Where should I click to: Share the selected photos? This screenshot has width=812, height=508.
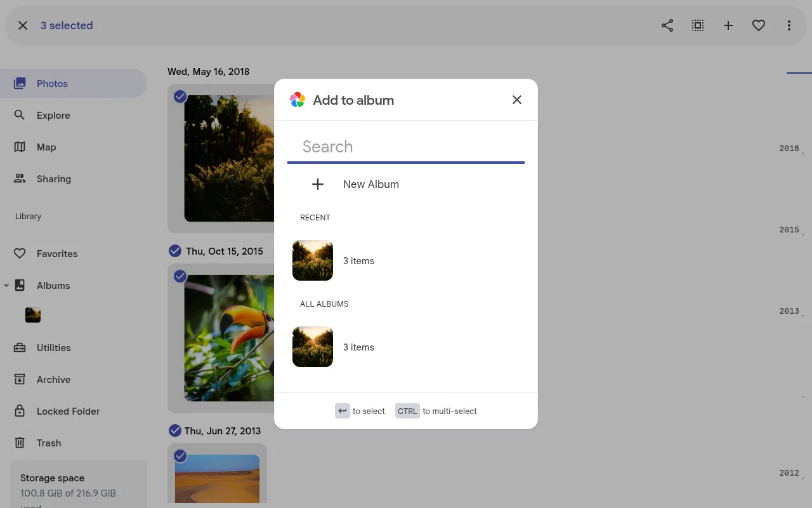[667, 25]
